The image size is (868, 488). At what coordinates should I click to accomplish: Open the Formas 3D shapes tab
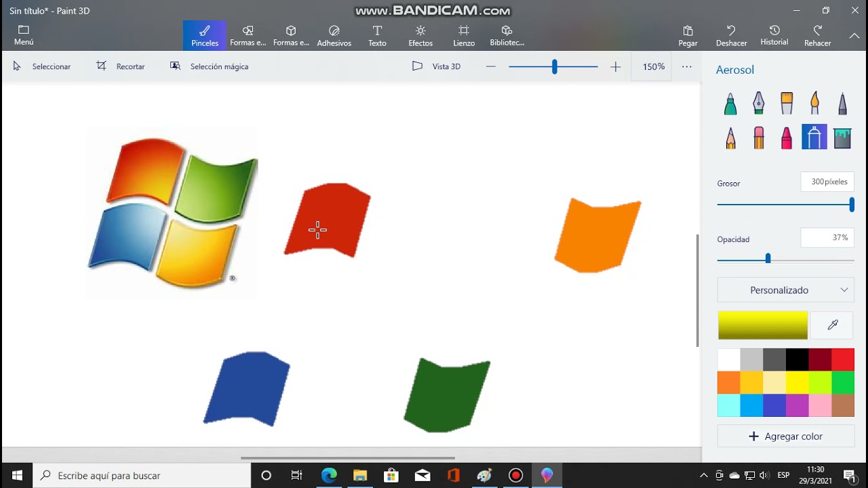[291, 36]
